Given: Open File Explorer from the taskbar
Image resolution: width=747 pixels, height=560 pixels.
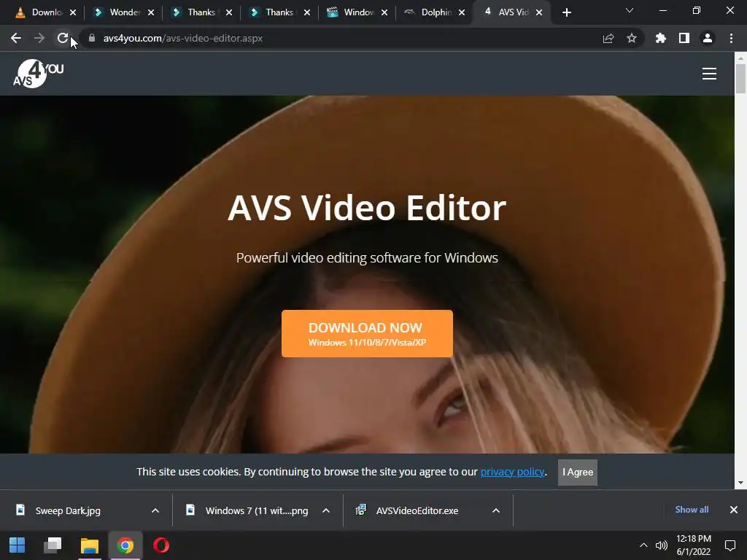Looking at the screenshot, I should click(x=89, y=545).
